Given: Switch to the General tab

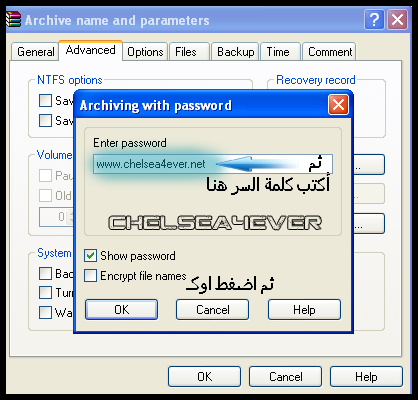Looking at the screenshot, I should 35,52.
